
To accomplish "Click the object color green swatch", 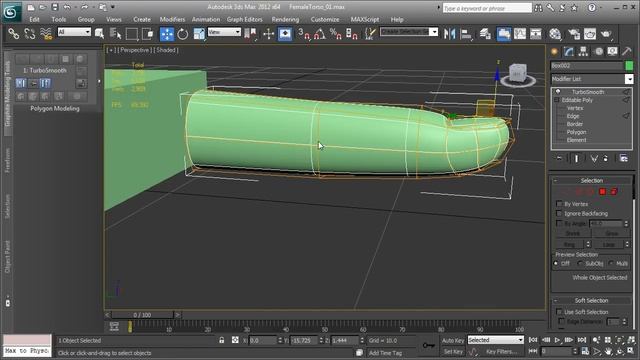I will point(629,65).
